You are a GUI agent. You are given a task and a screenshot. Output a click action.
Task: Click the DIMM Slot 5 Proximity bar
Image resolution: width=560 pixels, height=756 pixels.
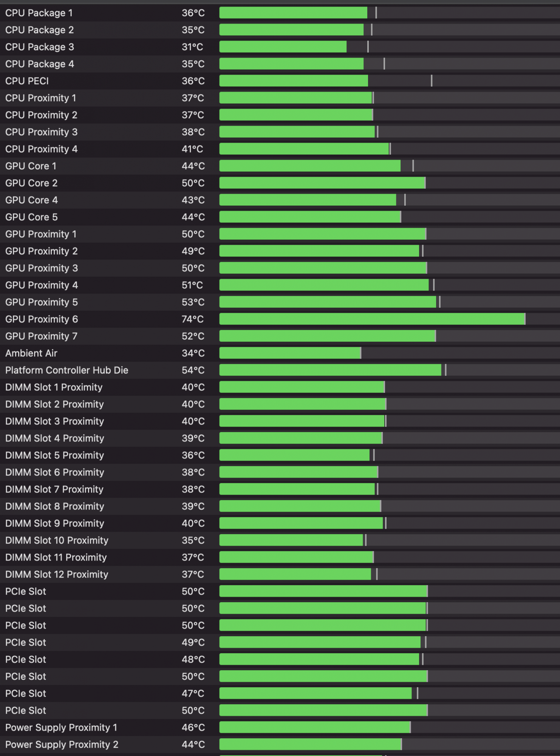[294, 455]
